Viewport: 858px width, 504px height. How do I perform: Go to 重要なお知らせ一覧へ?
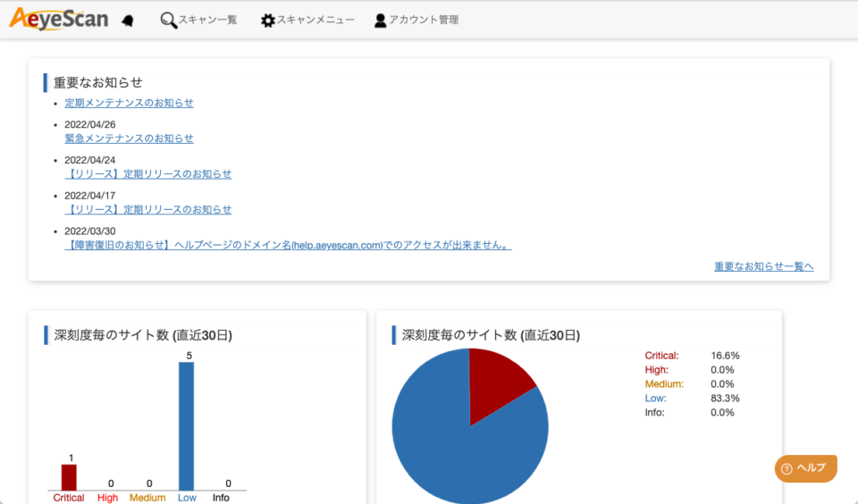pyautogui.click(x=764, y=266)
